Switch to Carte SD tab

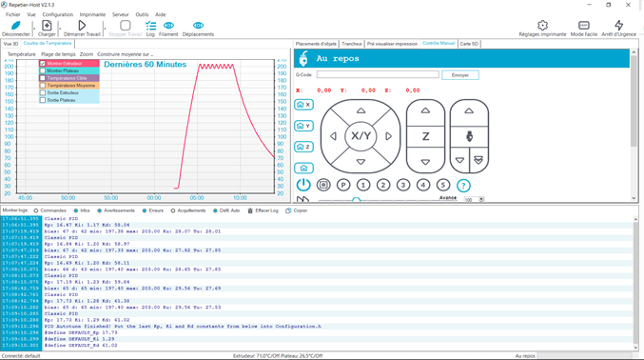click(469, 44)
